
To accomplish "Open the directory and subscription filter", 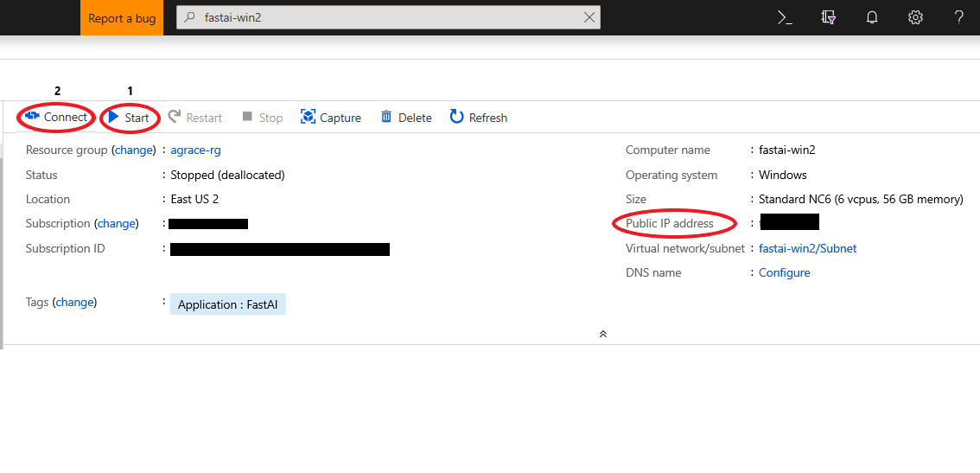I will point(829,17).
